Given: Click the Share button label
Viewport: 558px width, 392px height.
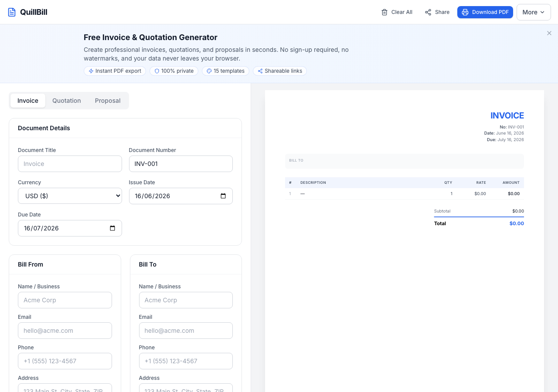Looking at the screenshot, I should (x=442, y=12).
